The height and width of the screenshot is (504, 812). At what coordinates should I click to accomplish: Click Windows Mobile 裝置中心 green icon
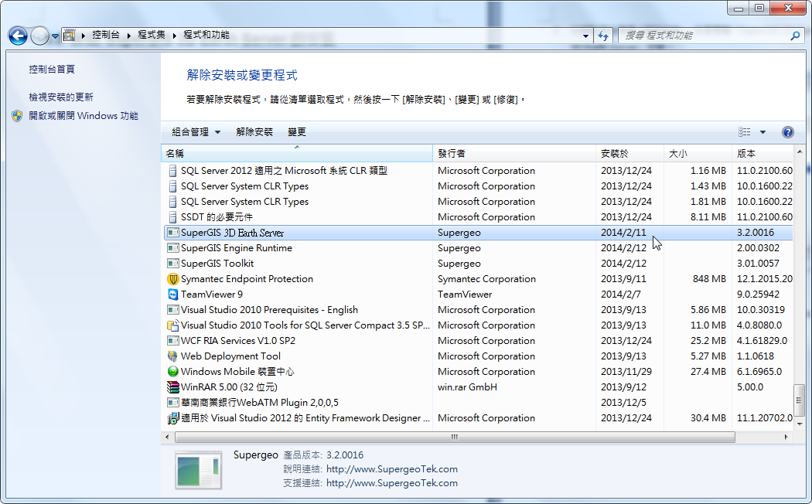click(173, 372)
